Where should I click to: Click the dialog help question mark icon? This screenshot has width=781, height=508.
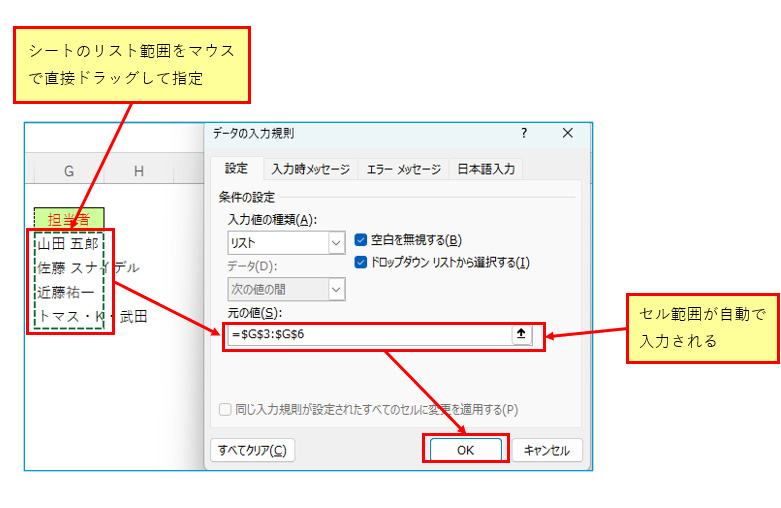[x=523, y=133]
